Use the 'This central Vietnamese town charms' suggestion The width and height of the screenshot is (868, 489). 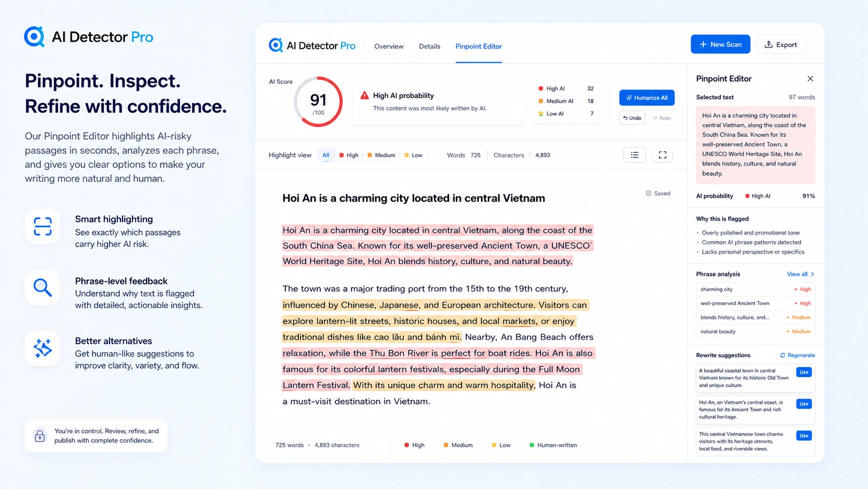point(804,435)
